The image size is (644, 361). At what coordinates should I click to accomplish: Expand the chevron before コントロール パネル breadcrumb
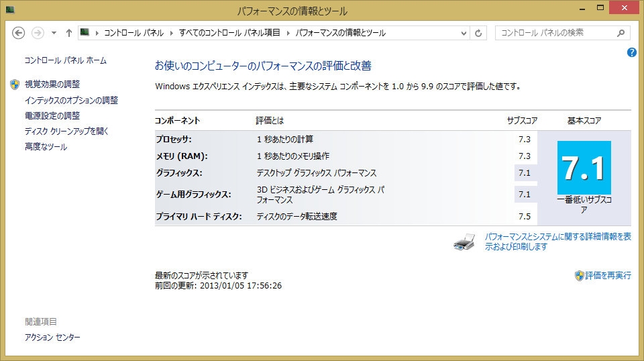click(97, 33)
